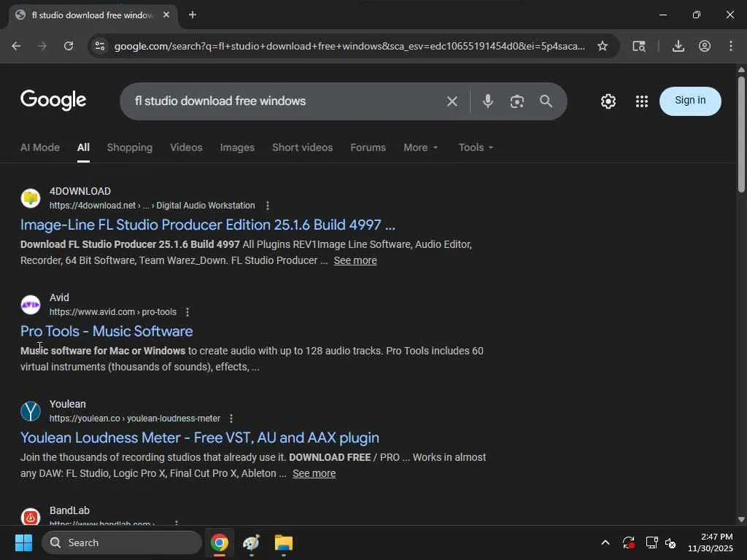Open the 4DOWNLOAD result options menu
Image resolution: width=747 pixels, height=560 pixels.
pyautogui.click(x=268, y=206)
